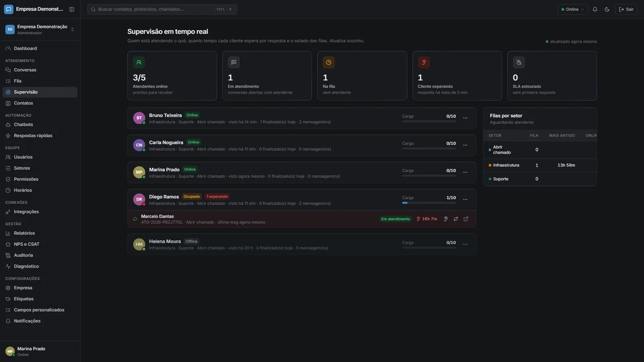Viewport: 644px width, 362px height.
Task: Click the Horários clock icon
Action: pos(8,190)
